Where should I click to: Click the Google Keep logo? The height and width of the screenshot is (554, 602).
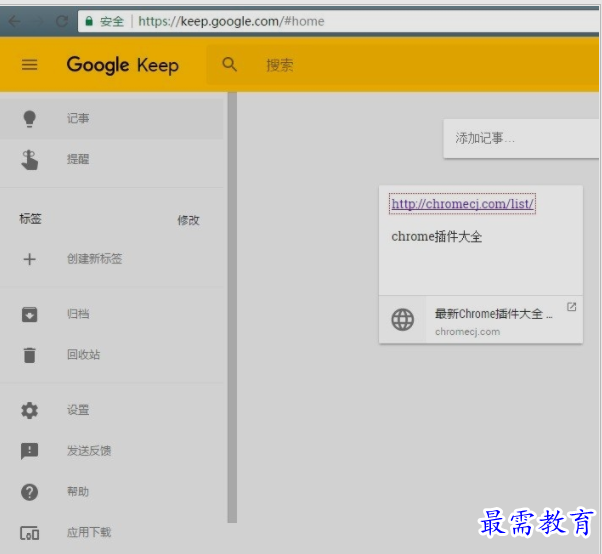tap(122, 64)
